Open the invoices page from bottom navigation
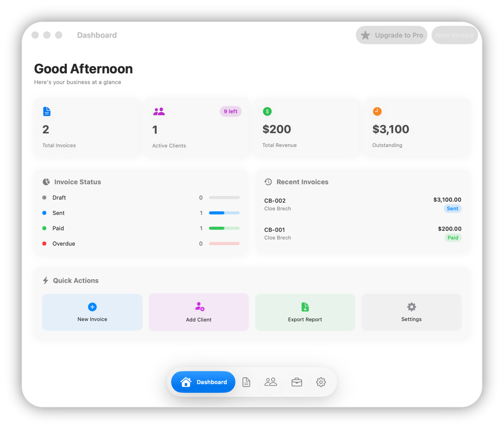This screenshot has height=429, width=504. 246,382
